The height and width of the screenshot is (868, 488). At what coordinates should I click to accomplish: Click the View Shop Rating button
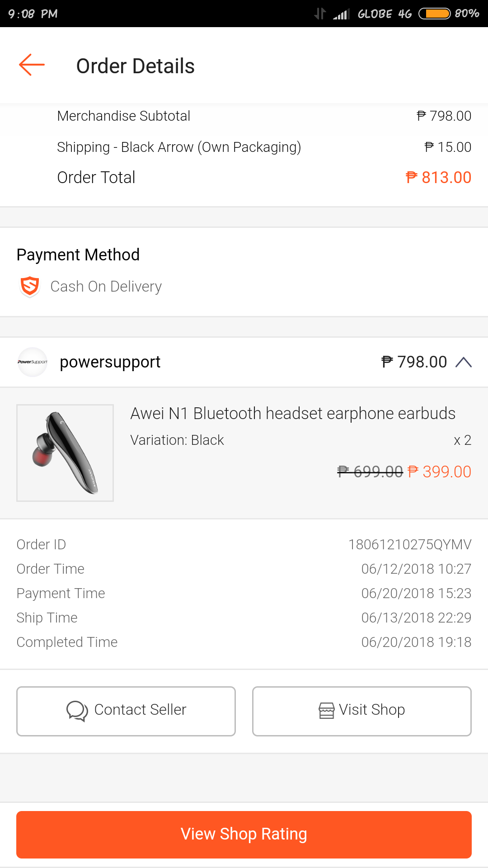[x=244, y=835]
